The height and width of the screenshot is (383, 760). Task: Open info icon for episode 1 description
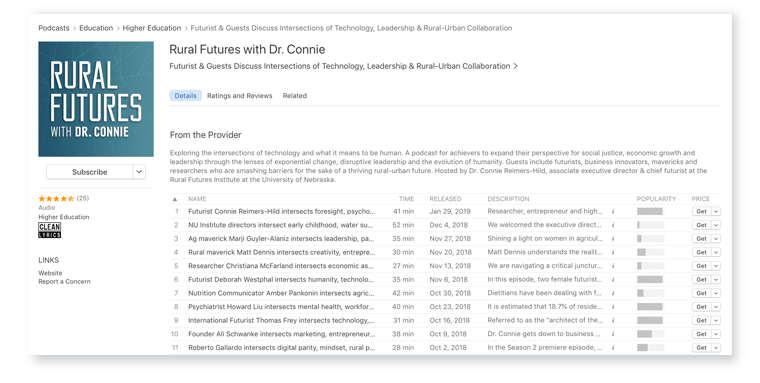coord(613,211)
